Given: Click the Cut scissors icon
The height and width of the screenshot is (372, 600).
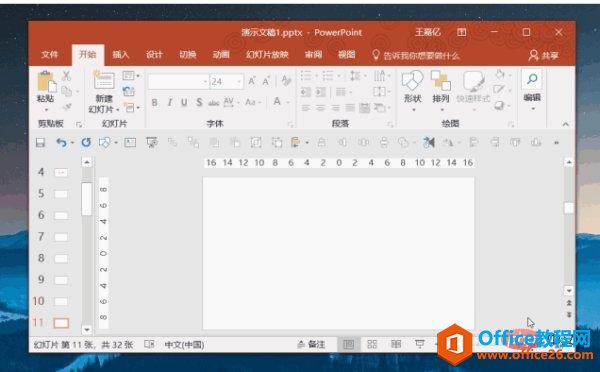Looking at the screenshot, I should click(66, 75).
